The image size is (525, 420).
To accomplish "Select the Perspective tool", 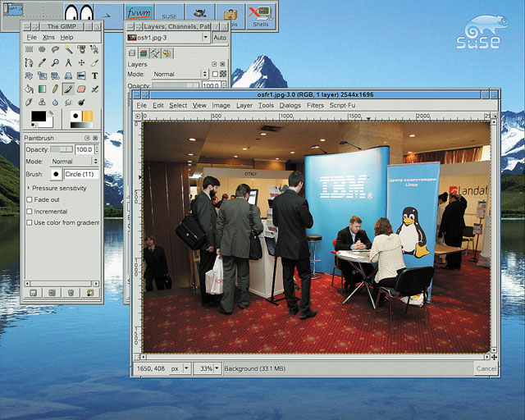I will pyautogui.click(x=68, y=75).
